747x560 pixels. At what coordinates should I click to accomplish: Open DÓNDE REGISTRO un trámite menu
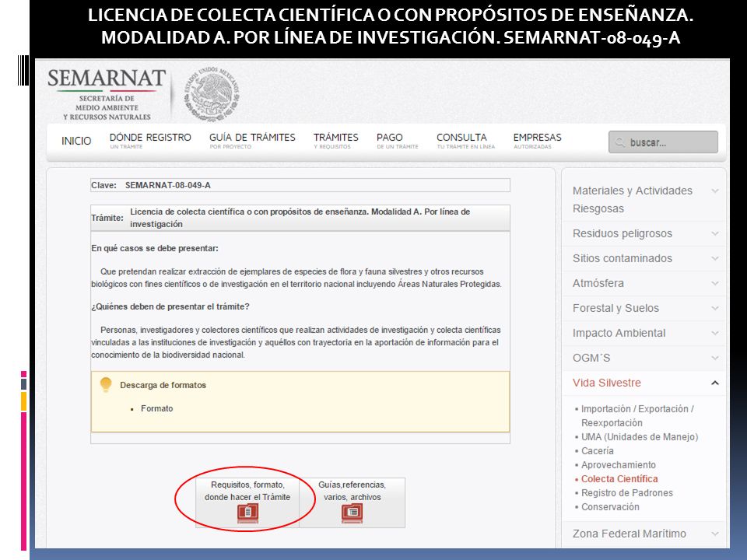click(150, 141)
